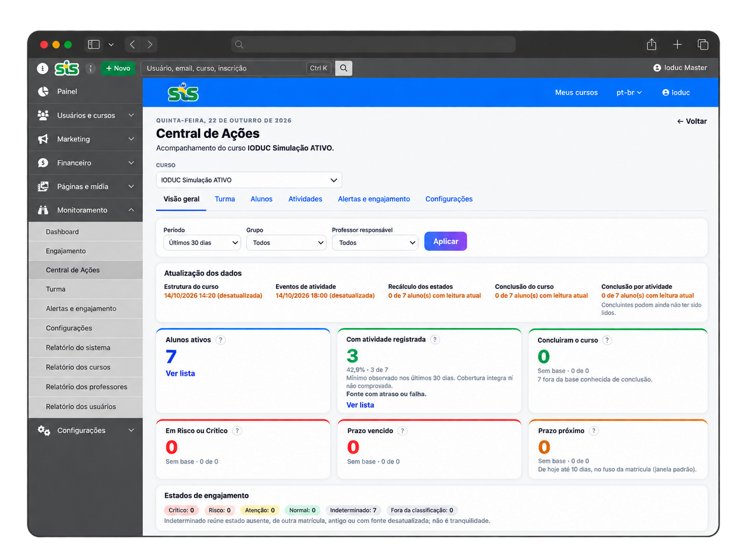Screen dimensions: 747x560
Task: Open the Período dropdown
Action: point(202,242)
